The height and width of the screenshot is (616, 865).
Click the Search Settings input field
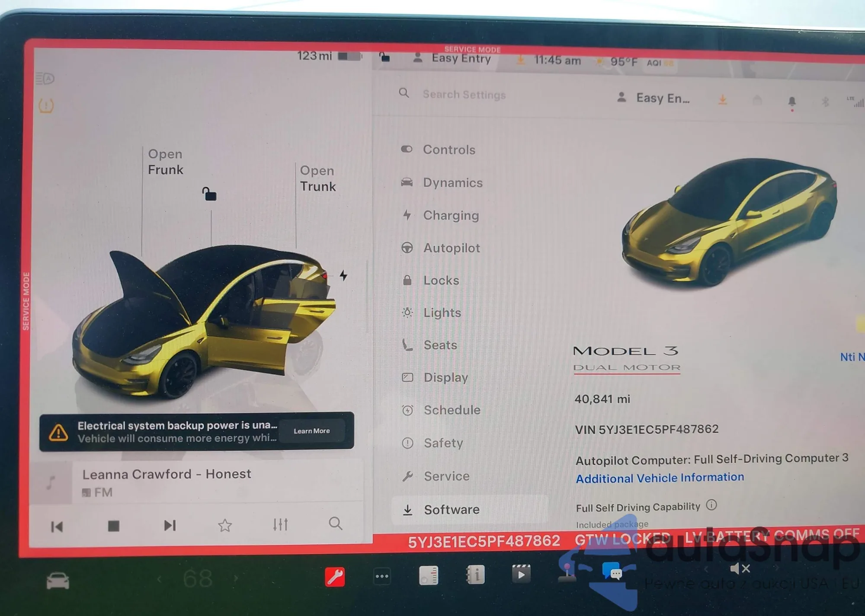point(464,95)
